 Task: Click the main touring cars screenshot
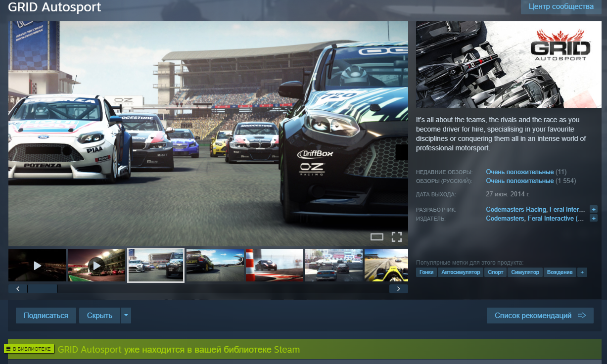tap(208, 134)
